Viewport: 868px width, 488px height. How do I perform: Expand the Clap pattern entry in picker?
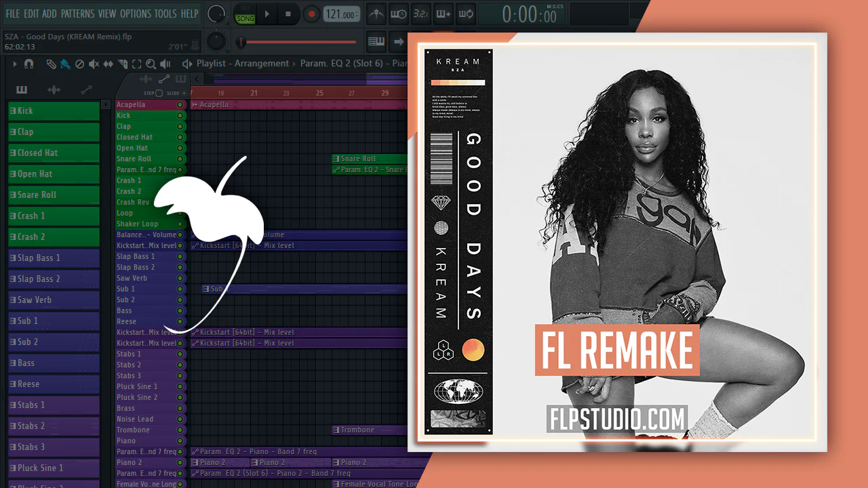point(13,132)
